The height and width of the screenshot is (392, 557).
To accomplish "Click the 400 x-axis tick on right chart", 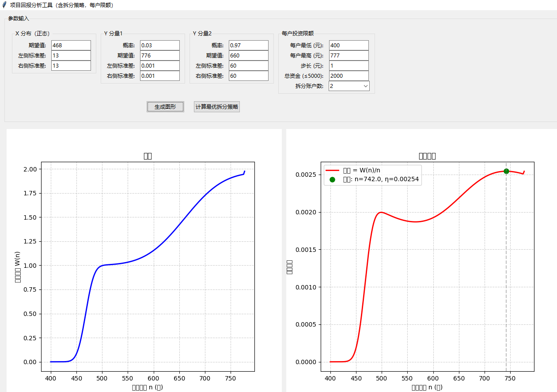I will click(330, 379).
